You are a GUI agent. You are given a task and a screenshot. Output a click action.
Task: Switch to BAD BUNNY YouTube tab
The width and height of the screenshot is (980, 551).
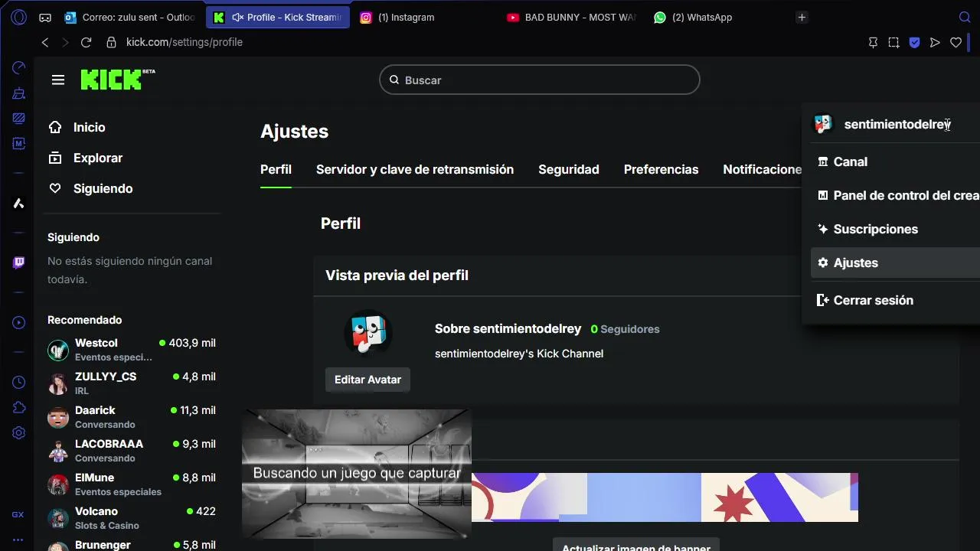(x=570, y=17)
